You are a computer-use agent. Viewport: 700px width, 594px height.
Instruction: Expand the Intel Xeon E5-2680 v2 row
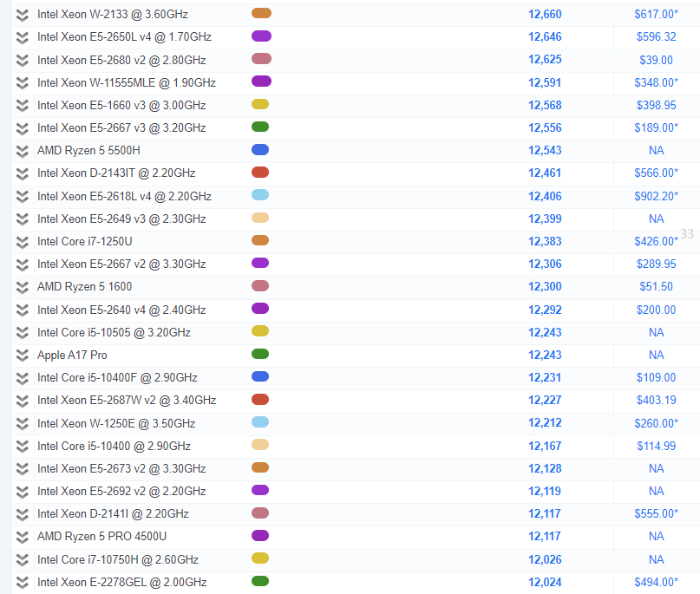coord(23,61)
